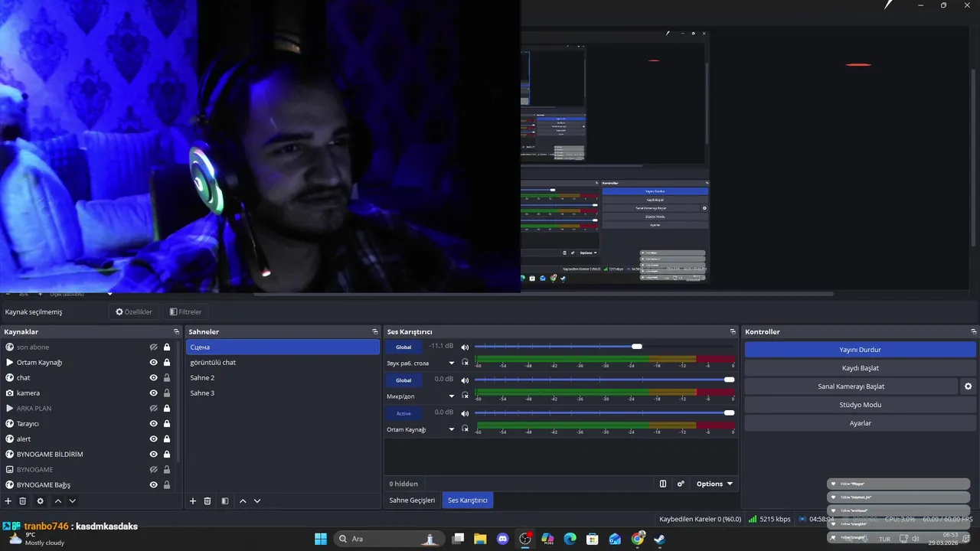Open File Explorer from the taskbar
The width and height of the screenshot is (980, 551).
point(480,539)
